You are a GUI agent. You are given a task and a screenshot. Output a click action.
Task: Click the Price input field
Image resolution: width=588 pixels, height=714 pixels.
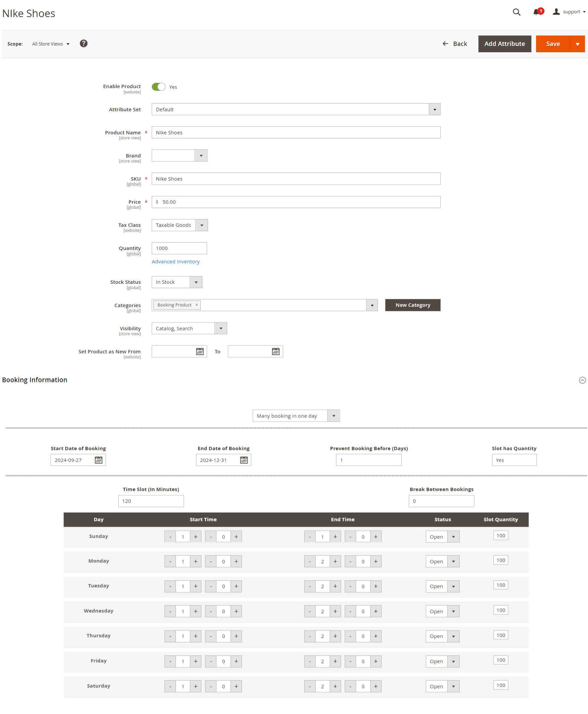click(x=296, y=202)
